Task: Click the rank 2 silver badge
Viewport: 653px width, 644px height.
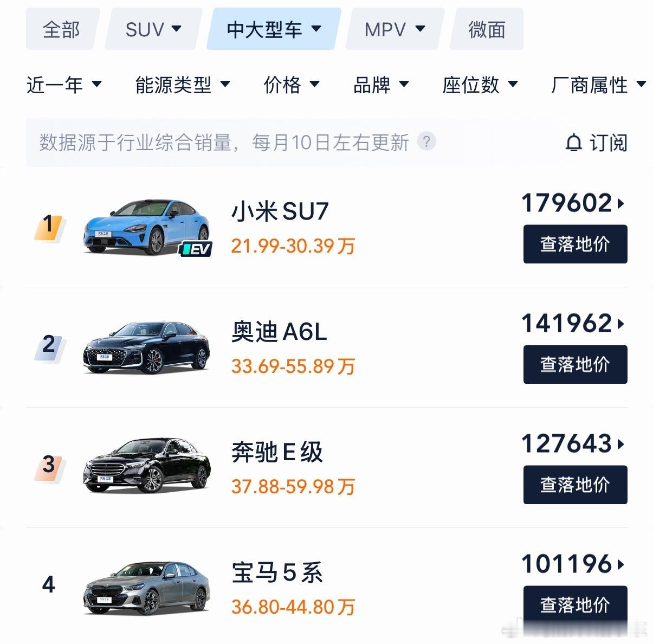Action: 49,346
